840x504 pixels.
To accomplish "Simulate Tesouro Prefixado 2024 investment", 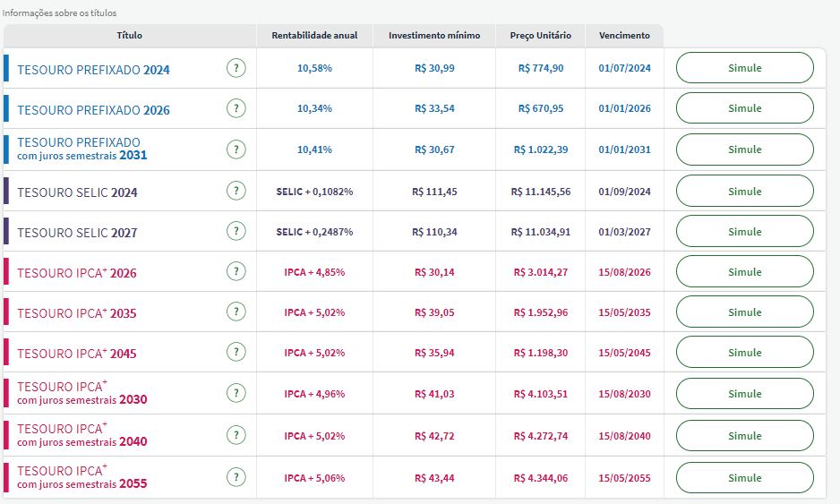I will 745,68.
